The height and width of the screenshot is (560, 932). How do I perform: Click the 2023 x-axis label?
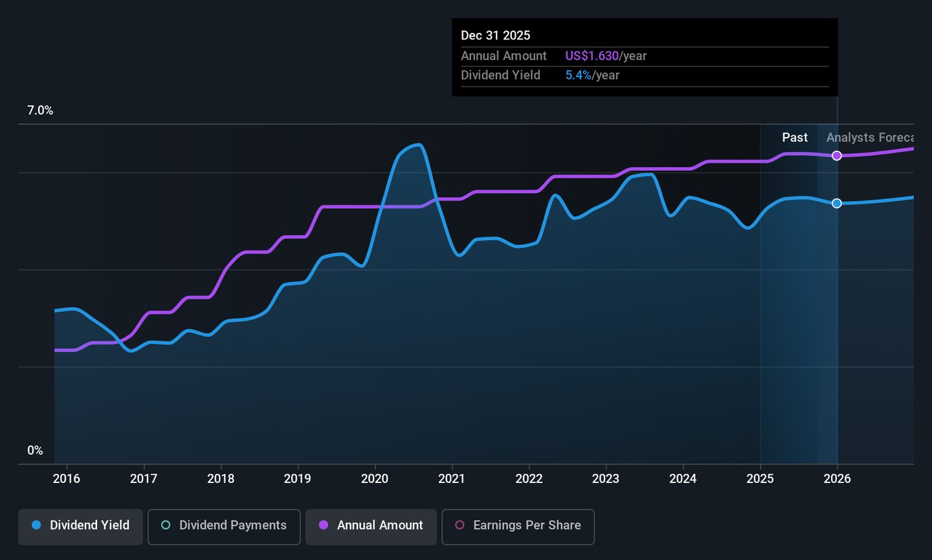tap(606, 479)
